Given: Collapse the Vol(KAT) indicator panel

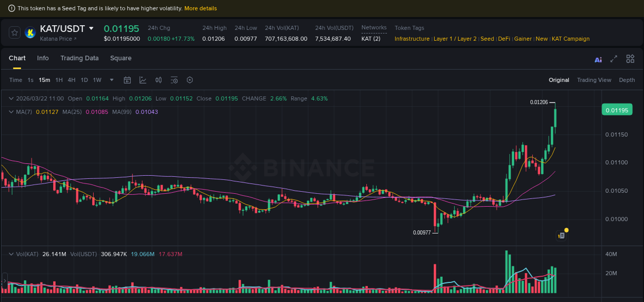Looking at the screenshot, I should point(11,254).
